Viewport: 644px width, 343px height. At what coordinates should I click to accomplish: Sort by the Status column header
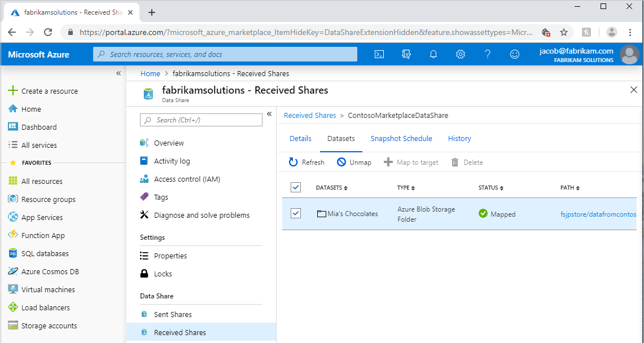pyautogui.click(x=490, y=188)
